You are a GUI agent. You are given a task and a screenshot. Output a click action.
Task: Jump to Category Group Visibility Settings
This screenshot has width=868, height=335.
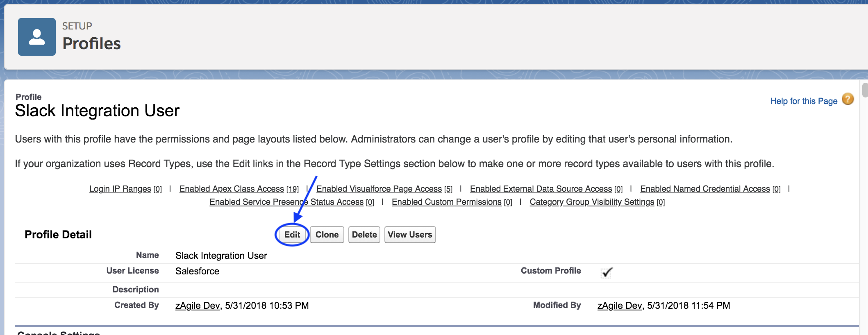[x=591, y=202]
